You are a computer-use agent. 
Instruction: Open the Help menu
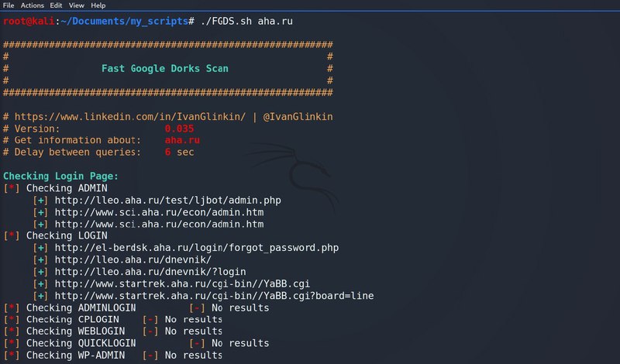[x=98, y=5]
